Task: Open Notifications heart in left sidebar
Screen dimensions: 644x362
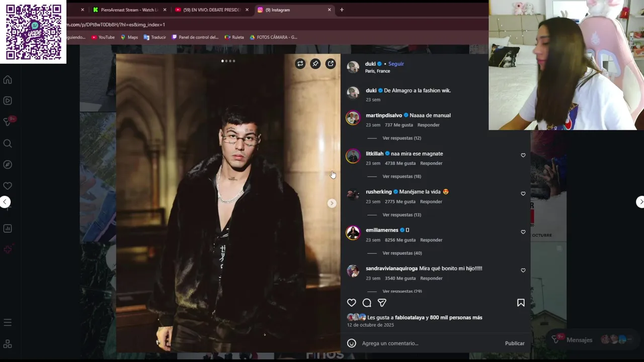Action: [8, 186]
